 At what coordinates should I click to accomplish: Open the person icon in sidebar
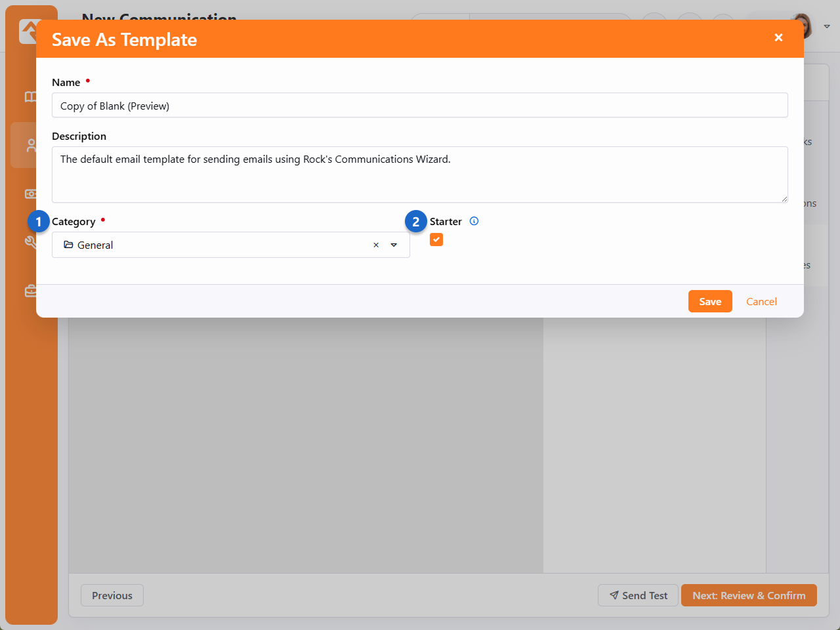(30, 145)
